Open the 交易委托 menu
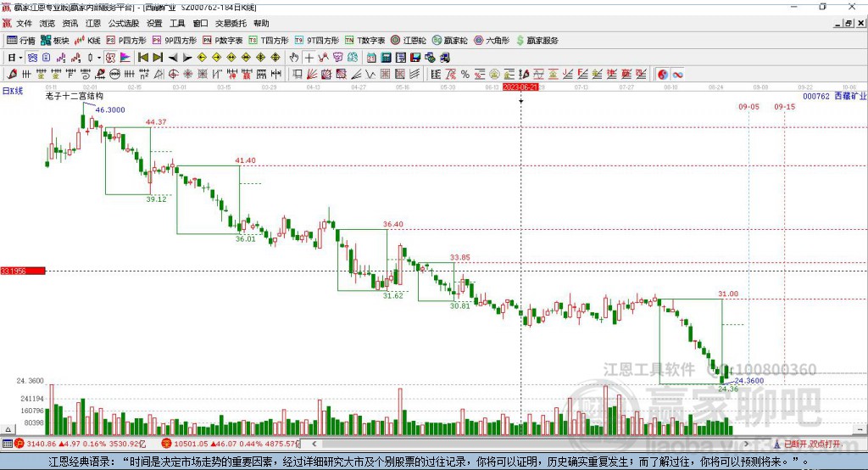 click(231, 23)
